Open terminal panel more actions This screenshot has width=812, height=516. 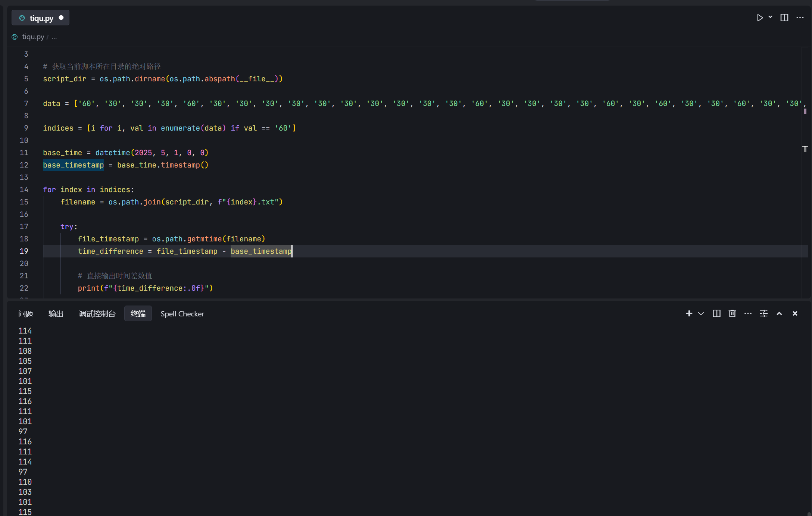click(748, 313)
